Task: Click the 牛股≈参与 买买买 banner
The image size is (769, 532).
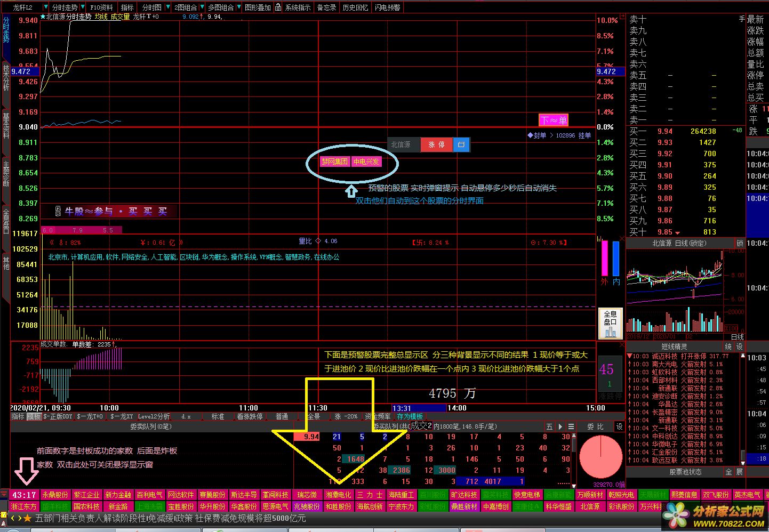Action: (116, 212)
